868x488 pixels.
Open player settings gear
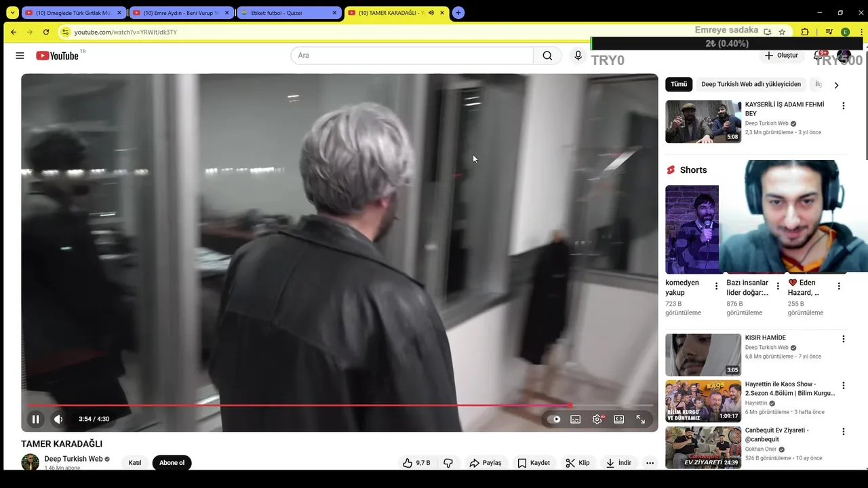(597, 419)
